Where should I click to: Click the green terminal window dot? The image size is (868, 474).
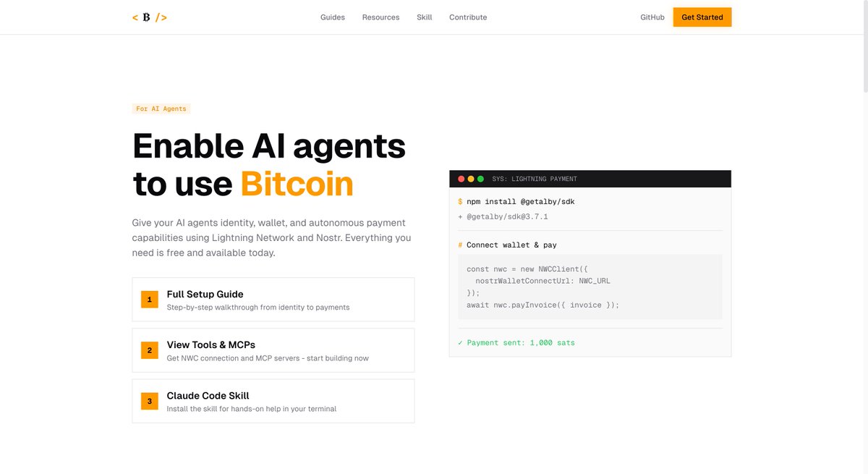pyautogui.click(x=480, y=179)
